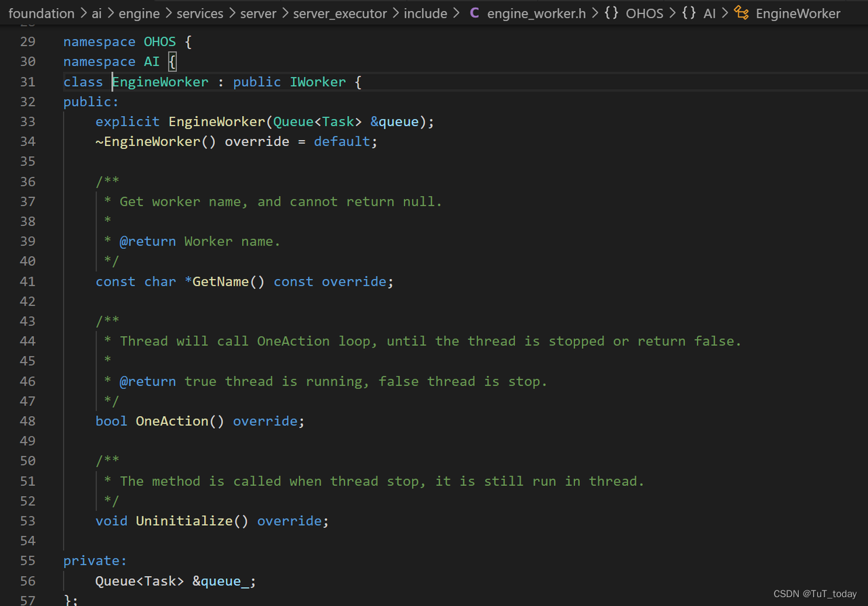Click 'EngineWorker' class name on line 31
Screen dimensions: 868x606
click(160, 81)
